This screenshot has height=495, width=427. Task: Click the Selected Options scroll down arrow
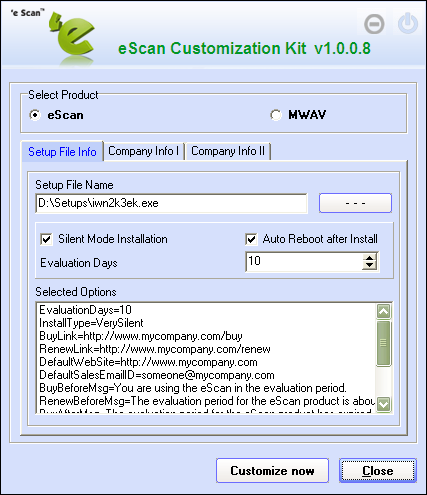point(383,404)
